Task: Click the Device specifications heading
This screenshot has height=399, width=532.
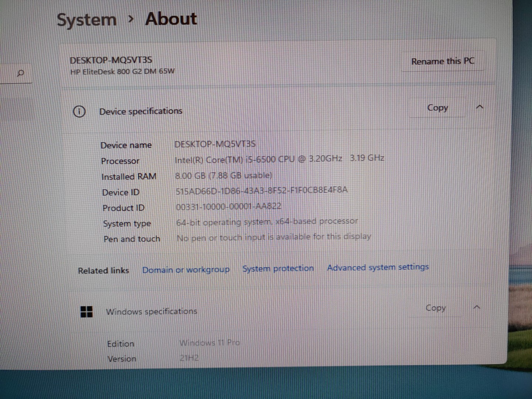Action: point(141,111)
